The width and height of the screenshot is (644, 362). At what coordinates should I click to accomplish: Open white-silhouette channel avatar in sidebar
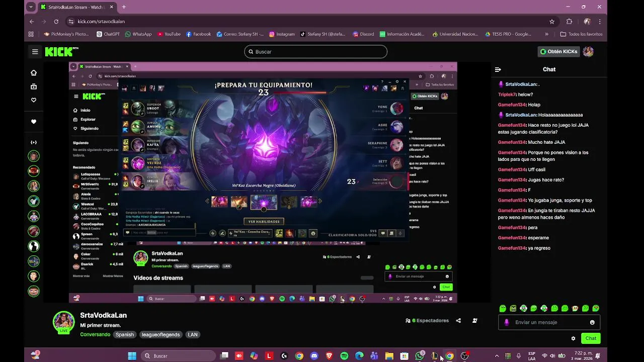pyautogui.click(x=34, y=246)
